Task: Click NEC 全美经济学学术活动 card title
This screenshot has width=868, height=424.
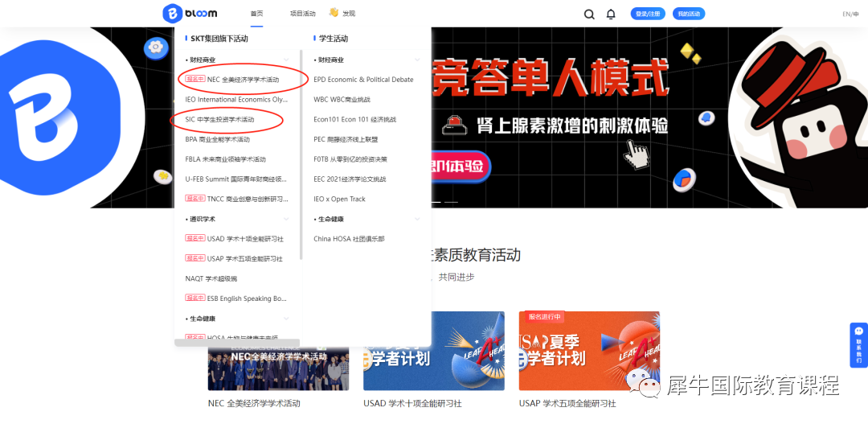Action: (x=254, y=404)
